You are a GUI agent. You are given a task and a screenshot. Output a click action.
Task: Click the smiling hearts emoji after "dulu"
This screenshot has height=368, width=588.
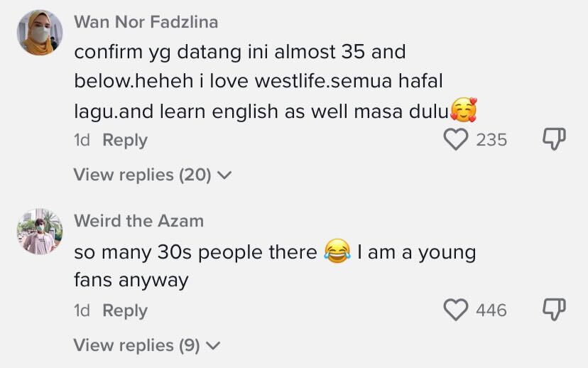(463, 110)
